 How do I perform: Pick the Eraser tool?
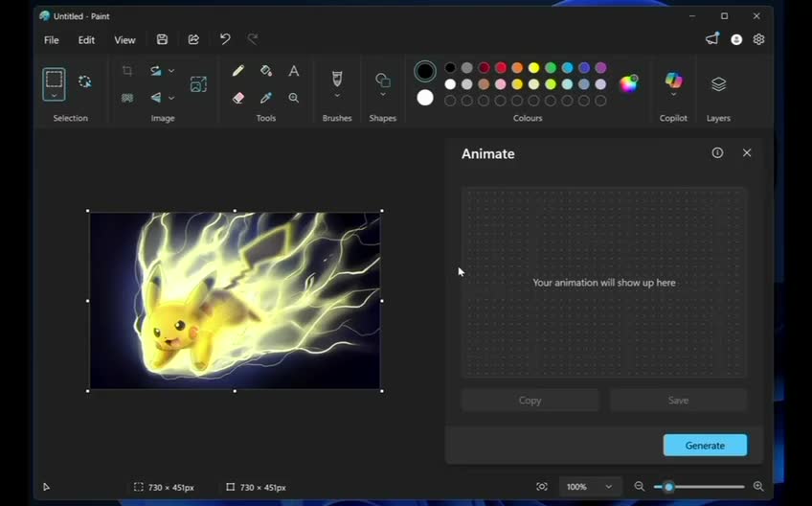(238, 98)
